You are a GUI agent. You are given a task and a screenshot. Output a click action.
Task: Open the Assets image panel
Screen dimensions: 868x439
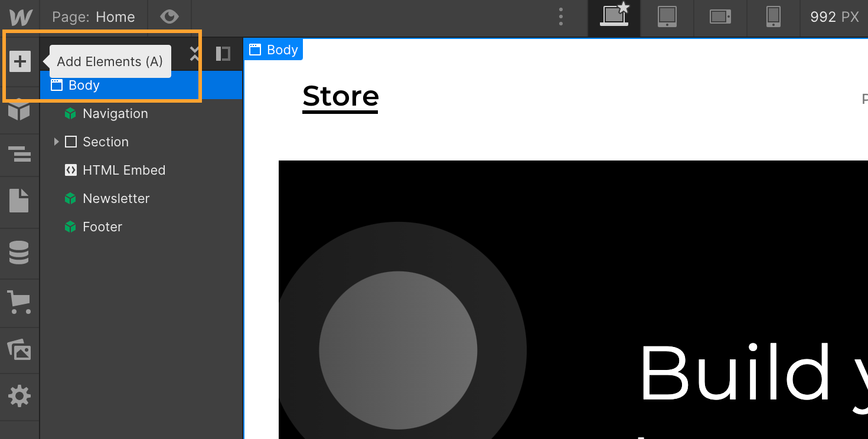coord(19,350)
